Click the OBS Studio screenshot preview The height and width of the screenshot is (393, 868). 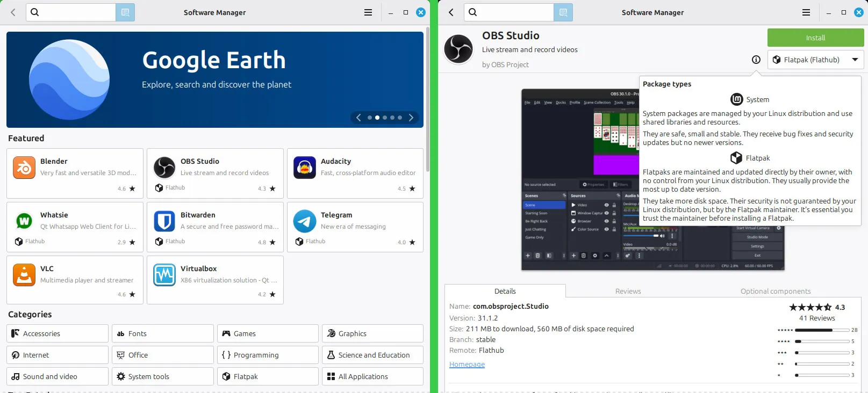click(x=580, y=179)
